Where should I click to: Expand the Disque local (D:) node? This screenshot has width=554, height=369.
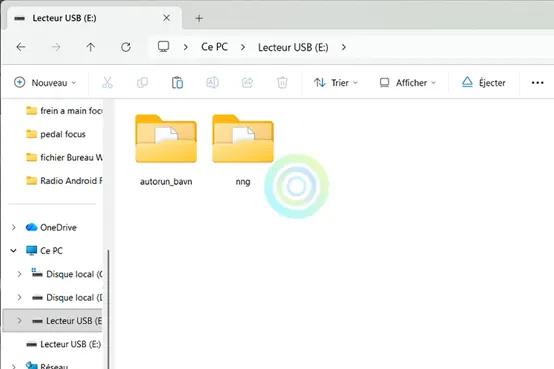[19, 298]
